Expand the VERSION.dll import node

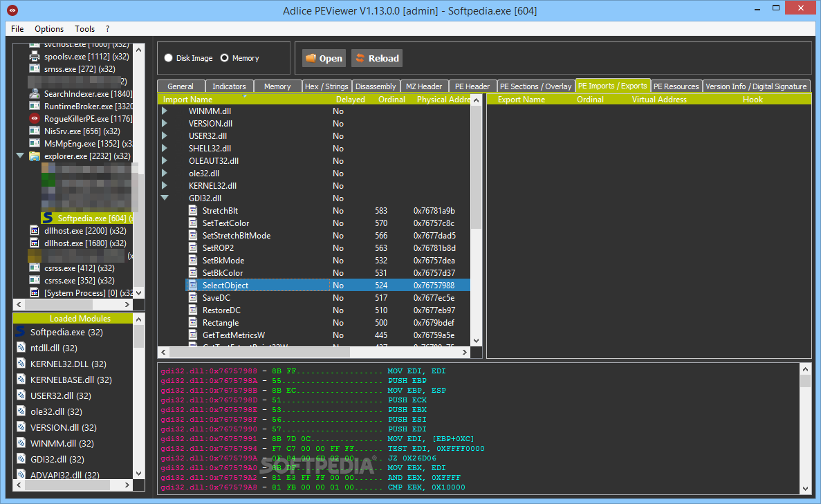(165, 124)
